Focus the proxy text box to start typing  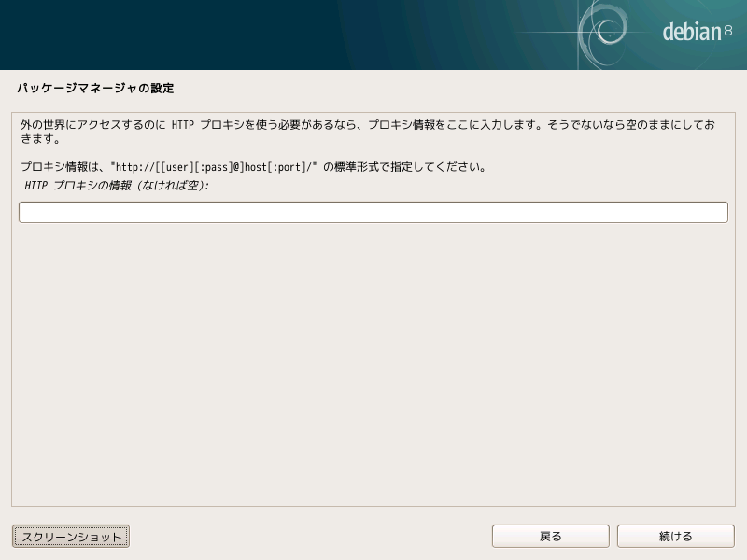click(x=280, y=212)
